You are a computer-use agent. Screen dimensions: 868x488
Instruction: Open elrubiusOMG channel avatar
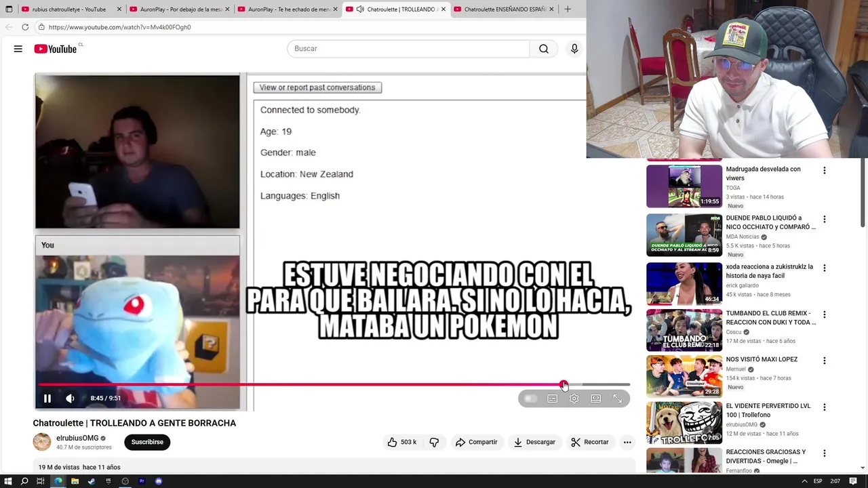pyautogui.click(x=42, y=442)
